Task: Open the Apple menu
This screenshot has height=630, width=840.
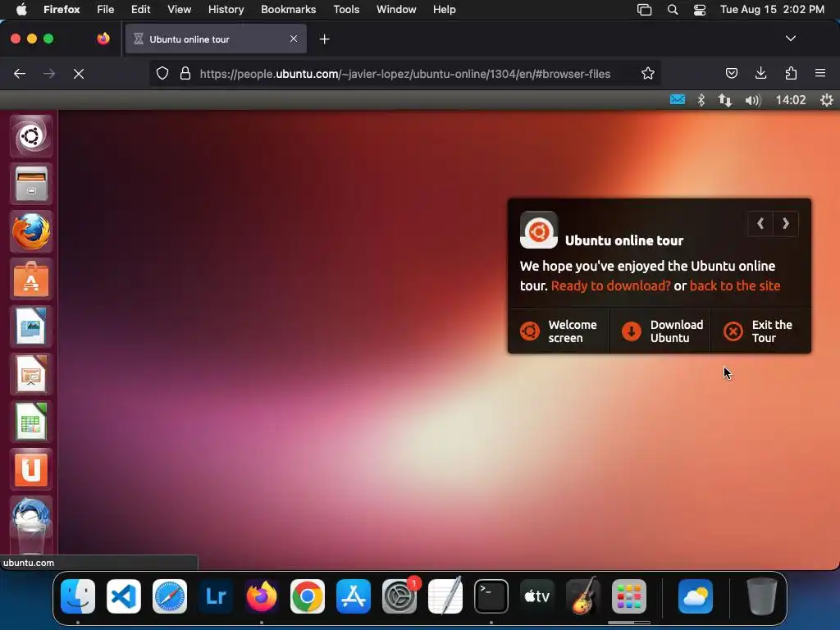Action: [21, 10]
